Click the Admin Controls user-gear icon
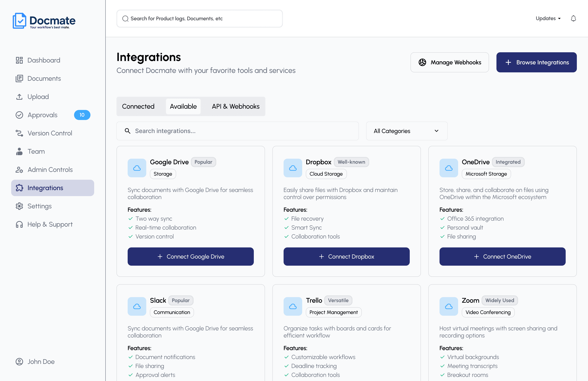The image size is (588, 381). [19, 169]
